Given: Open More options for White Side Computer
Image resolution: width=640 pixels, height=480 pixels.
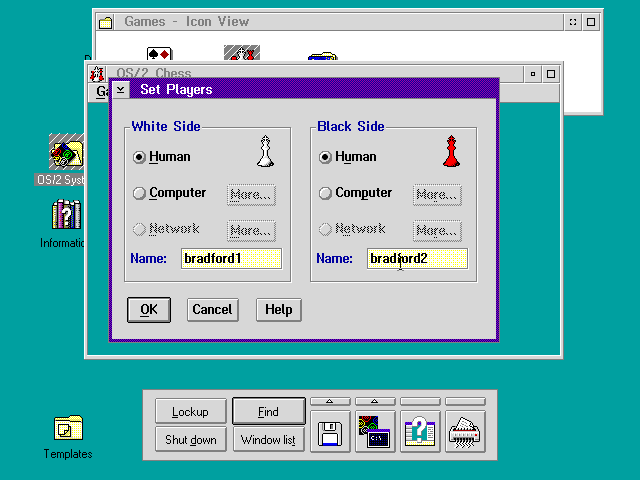Looking at the screenshot, I should (x=251, y=195).
